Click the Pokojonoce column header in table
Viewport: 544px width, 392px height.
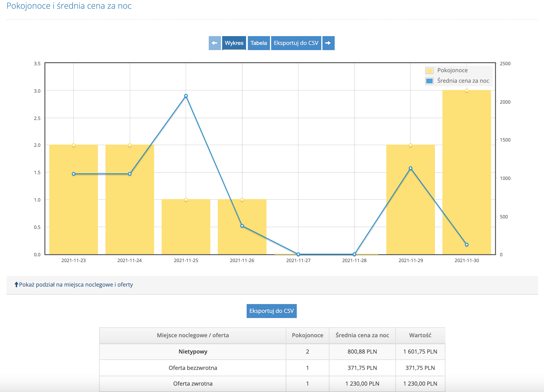tap(307, 335)
